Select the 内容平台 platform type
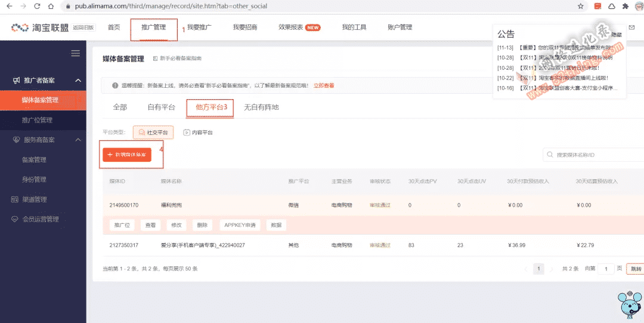Viewport: 644px width, 323px height. 198,133
